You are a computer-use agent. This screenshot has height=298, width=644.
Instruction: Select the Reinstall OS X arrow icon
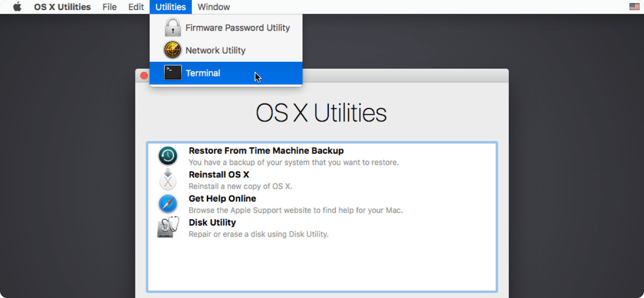pos(168,180)
